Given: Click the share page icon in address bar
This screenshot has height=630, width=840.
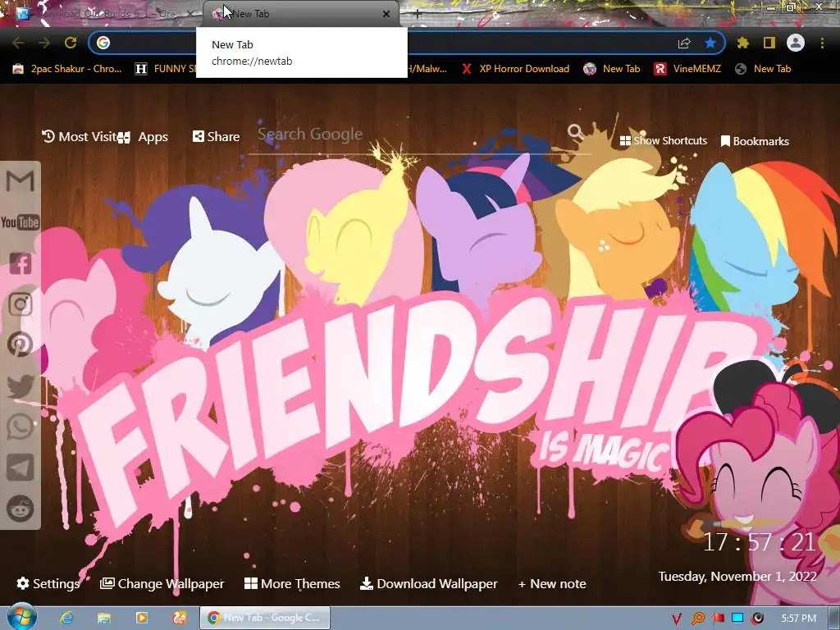Looking at the screenshot, I should 684,43.
